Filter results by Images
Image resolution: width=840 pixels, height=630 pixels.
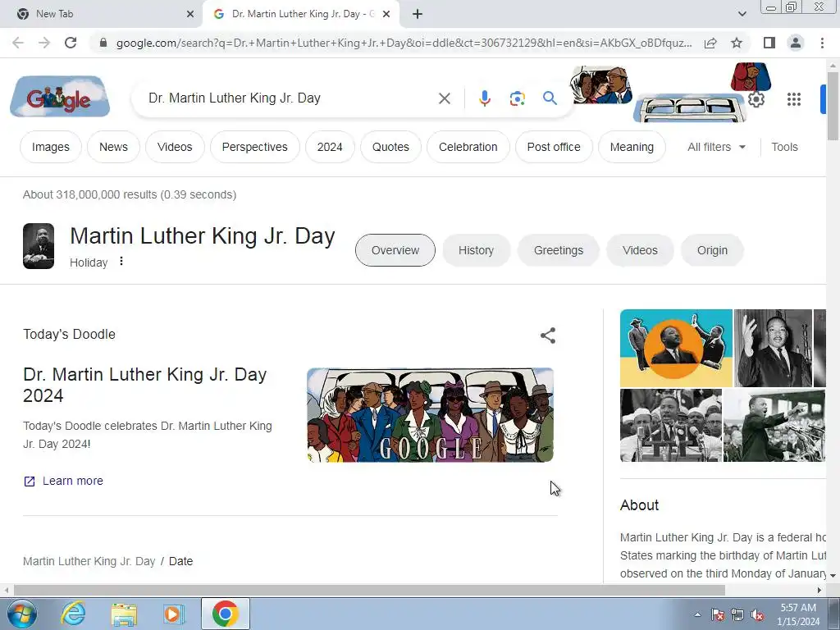(x=50, y=147)
